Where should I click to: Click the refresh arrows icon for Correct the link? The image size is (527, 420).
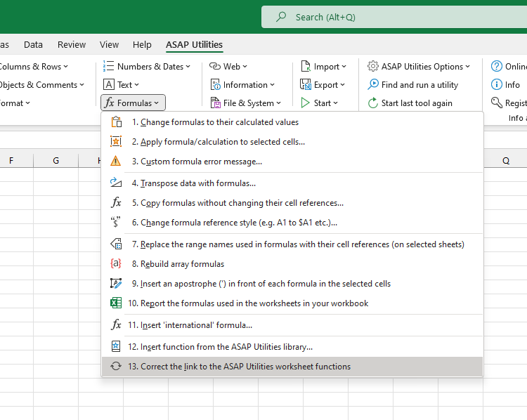(x=116, y=366)
